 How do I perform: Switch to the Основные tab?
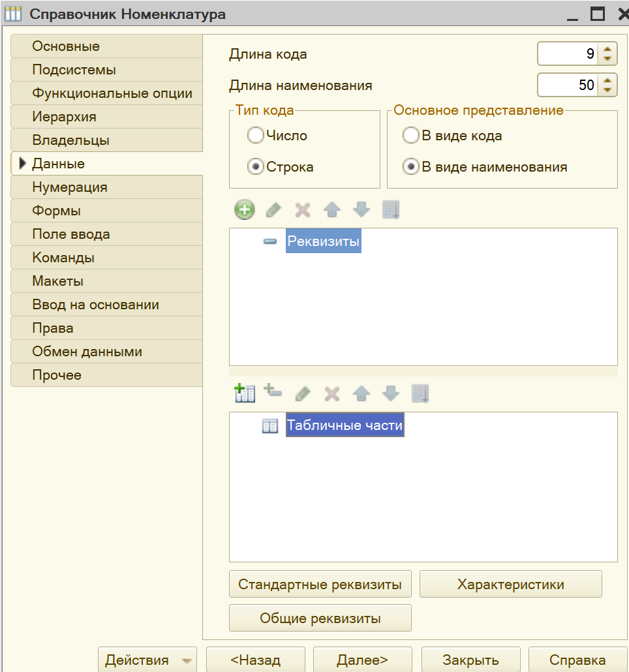tap(107, 46)
